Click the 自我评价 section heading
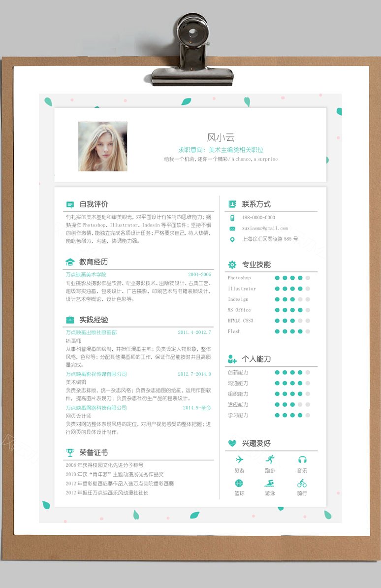 [x=94, y=204]
